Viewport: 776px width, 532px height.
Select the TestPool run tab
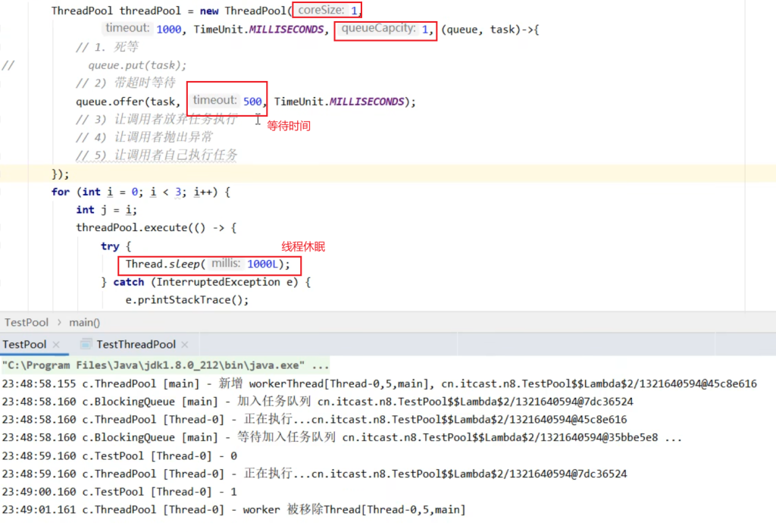[24, 344]
